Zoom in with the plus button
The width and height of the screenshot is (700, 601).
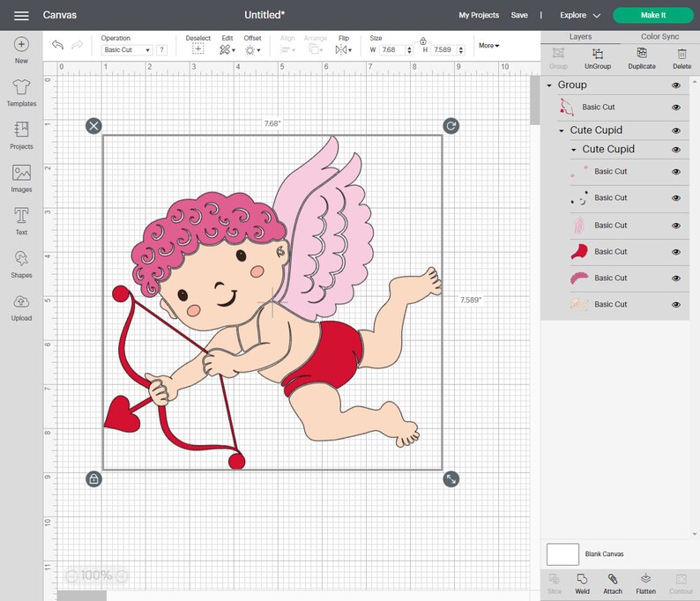122,575
